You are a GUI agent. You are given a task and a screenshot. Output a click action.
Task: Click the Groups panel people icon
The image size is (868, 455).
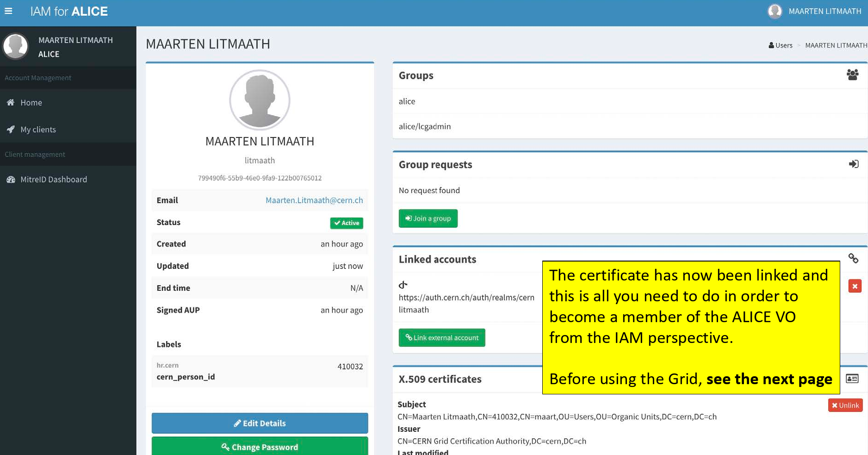click(852, 75)
